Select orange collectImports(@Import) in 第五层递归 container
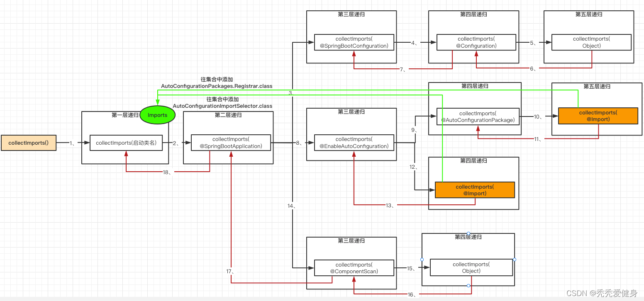 point(598,116)
